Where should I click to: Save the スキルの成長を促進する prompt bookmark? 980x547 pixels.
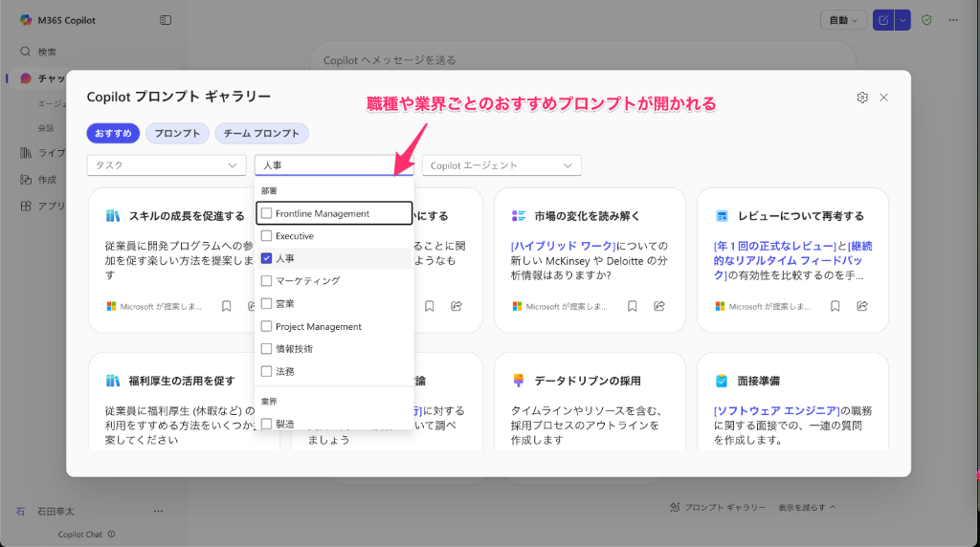[x=227, y=306]
